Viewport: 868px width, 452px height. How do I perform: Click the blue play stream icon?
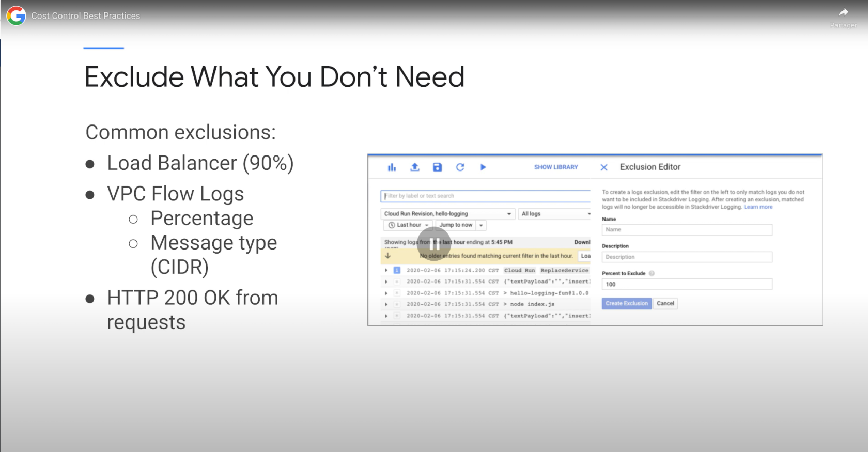click(x=483, y=167)
